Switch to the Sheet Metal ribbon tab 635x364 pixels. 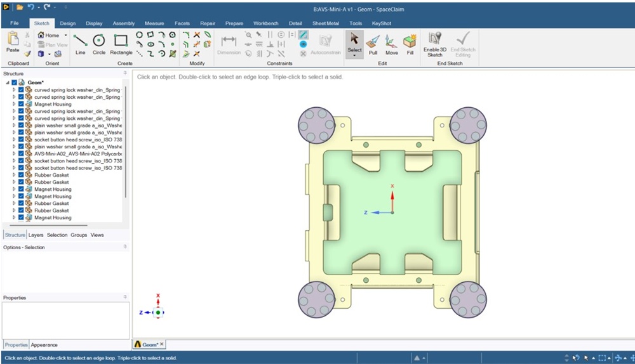tap(326, 23)
